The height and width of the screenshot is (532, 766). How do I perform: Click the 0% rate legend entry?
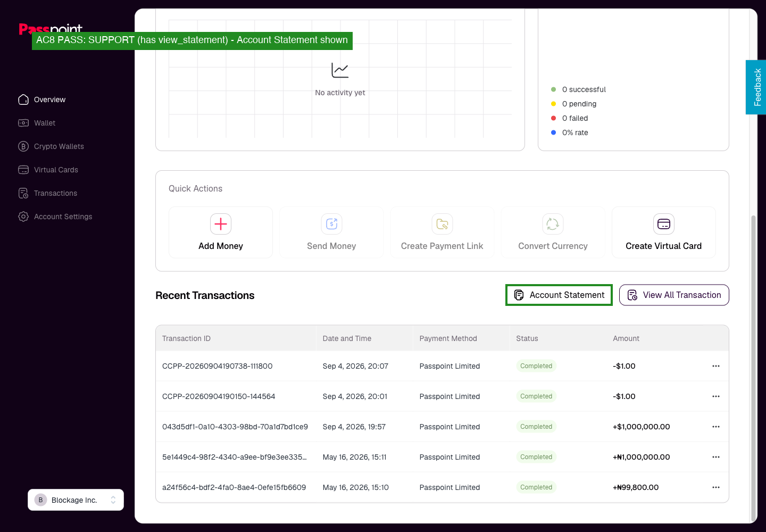[569, 132]
